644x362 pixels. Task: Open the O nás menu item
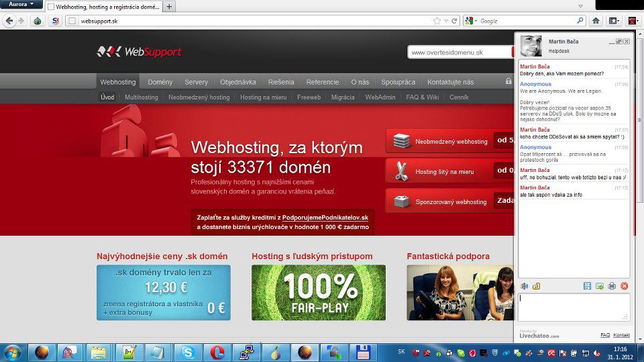[360, 82]
